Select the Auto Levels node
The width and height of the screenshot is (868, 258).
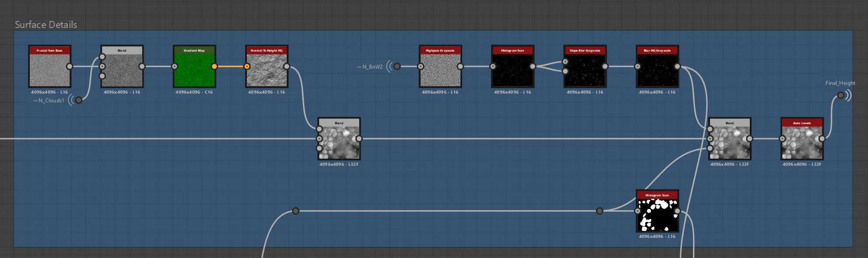[x=802, y=139]
